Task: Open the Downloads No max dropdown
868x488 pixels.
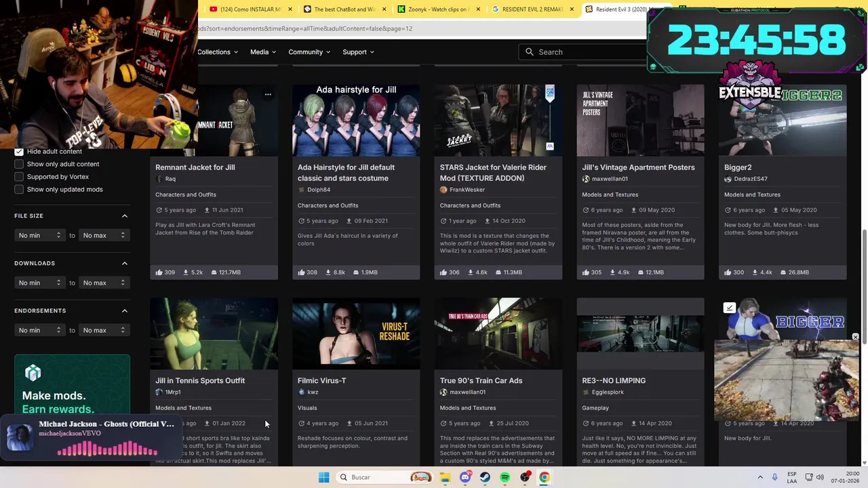Action: pos(104,283)
